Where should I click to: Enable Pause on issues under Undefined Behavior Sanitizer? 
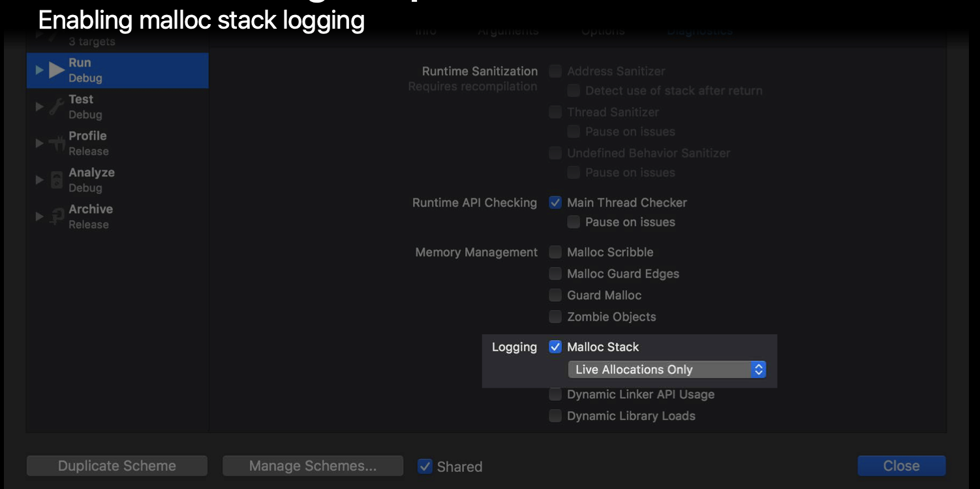tap(574, 173)
